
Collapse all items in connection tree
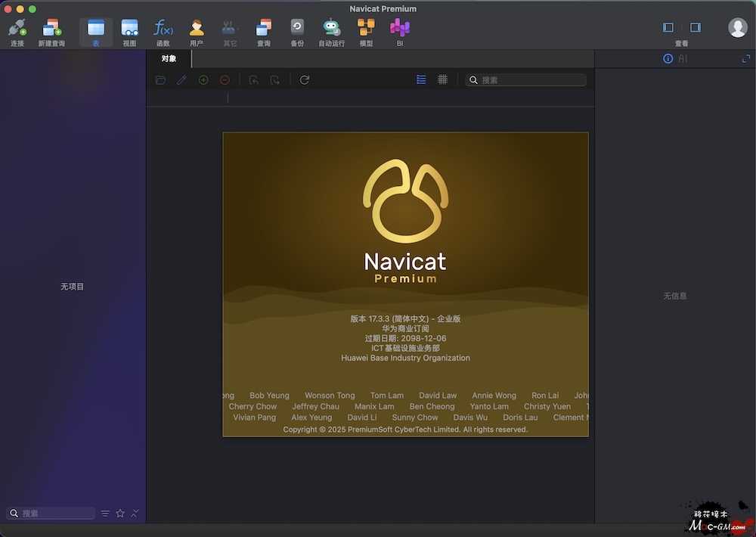click(x=135, y=514)
